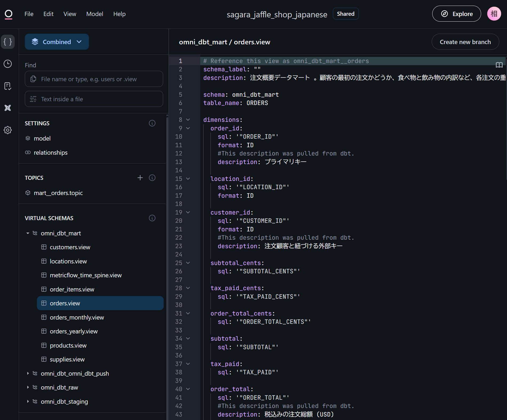Open customers.view in the schema tree
The width and height of the screenshot is (507, 420).
[70, 247]
